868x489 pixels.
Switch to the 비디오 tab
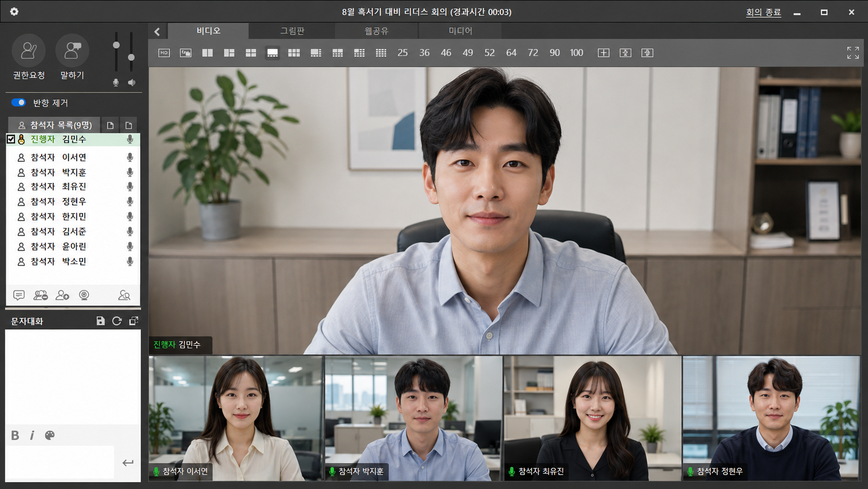click(x=208, y=31)
